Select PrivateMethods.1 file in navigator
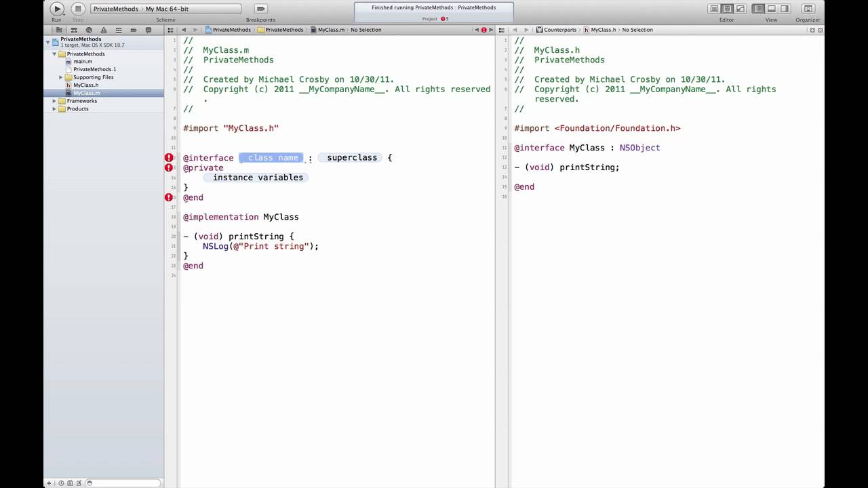Screen dimensions: 868x488 point(94,69)
